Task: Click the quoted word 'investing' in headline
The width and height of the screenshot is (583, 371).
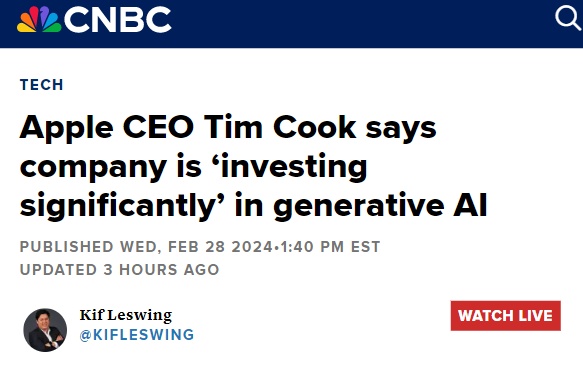Action: pos(294,167)
